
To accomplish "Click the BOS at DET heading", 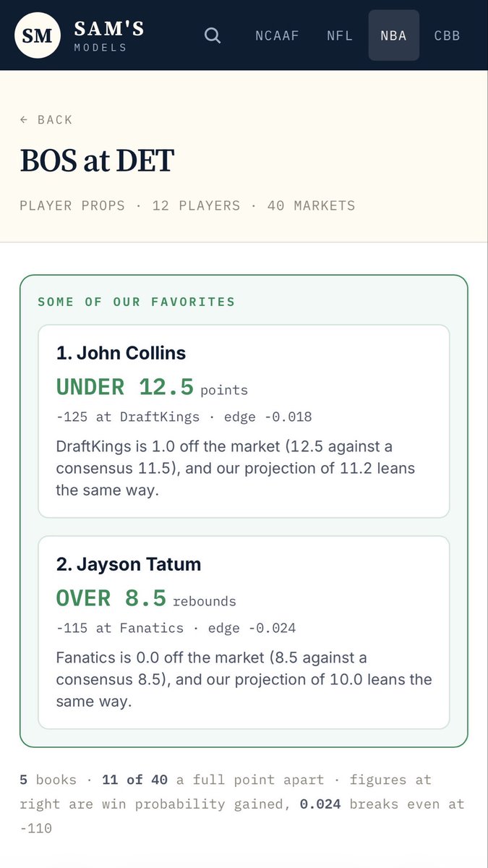I will click(x=97, y=160).
